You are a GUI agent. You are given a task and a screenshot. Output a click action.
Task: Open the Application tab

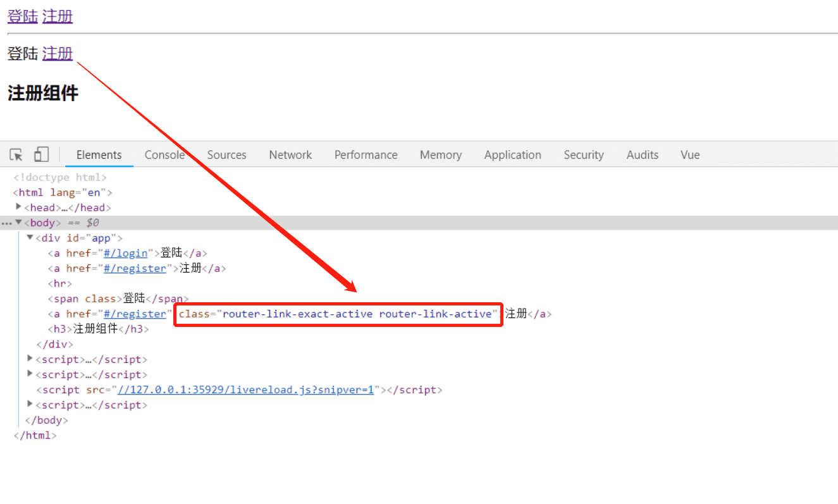click(x=513, y=155)
